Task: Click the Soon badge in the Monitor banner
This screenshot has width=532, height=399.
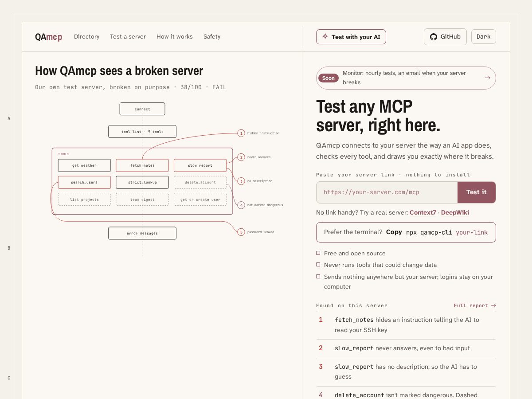Action: (x=329, y=78)
